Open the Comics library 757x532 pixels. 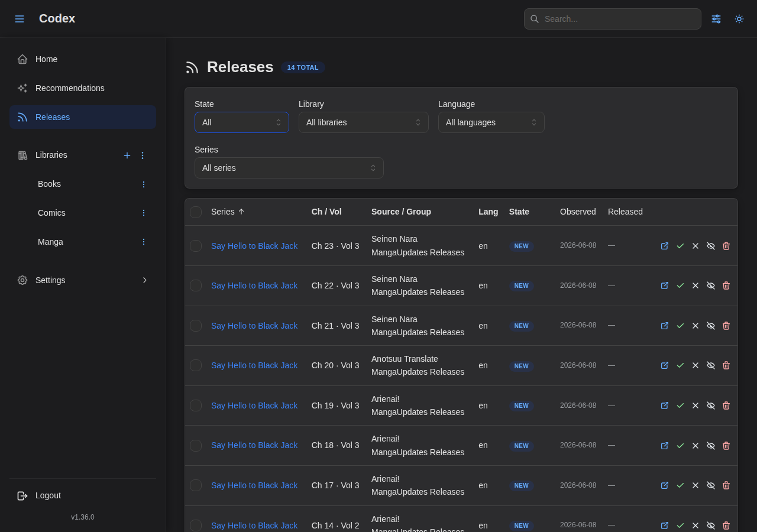(51, 213)
